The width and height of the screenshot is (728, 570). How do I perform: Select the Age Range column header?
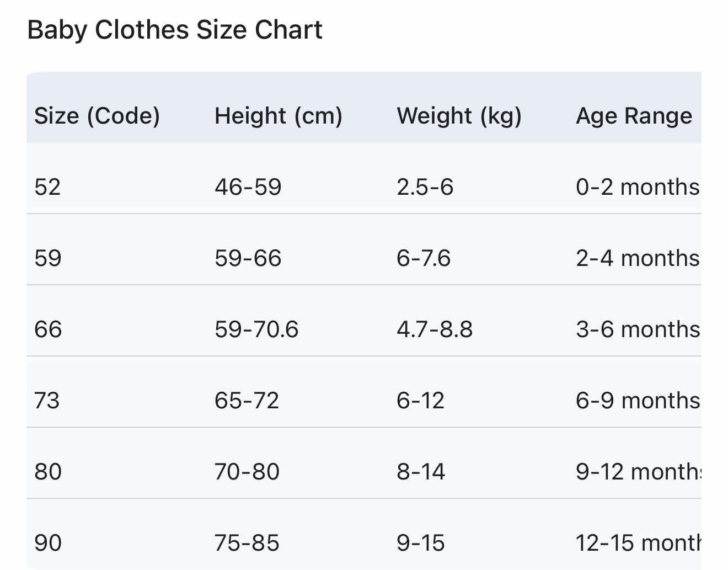click(x=634, y=116)
